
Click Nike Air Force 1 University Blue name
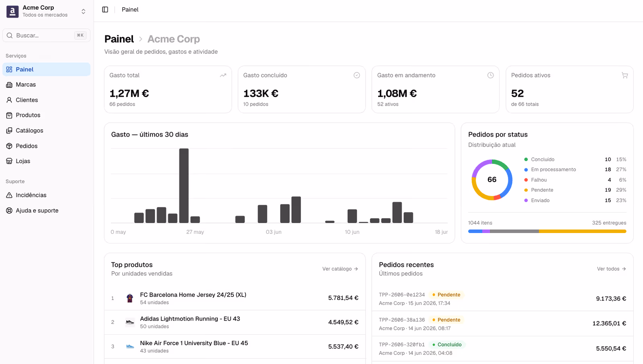194,343
